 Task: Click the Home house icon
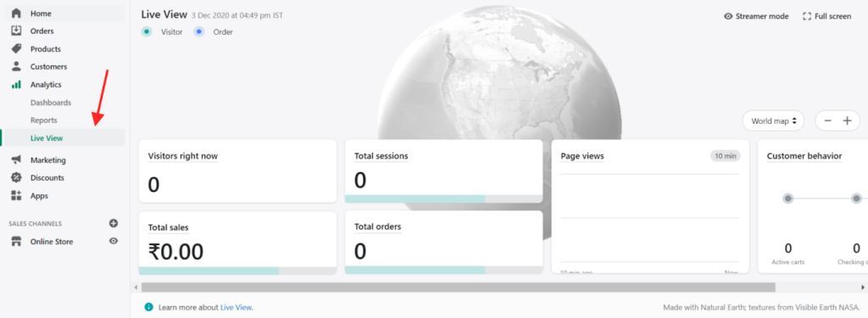16,14
